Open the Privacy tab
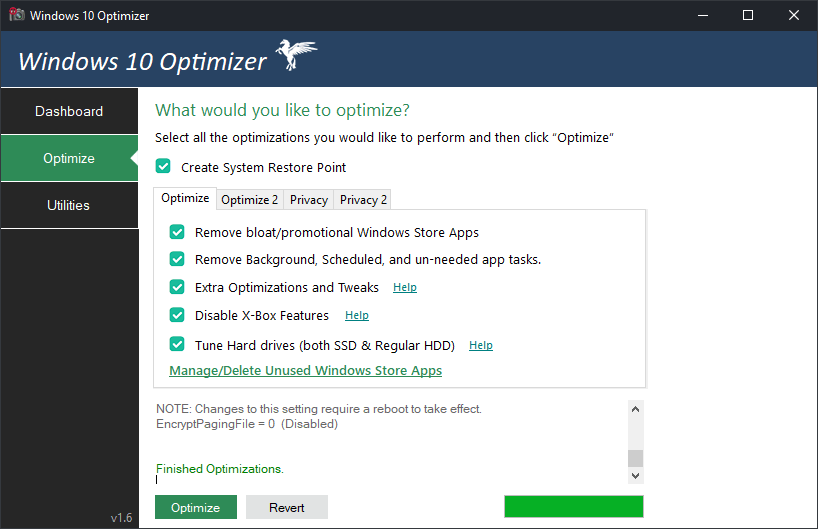The image size is (821, 529). click(x=309, y=200)
